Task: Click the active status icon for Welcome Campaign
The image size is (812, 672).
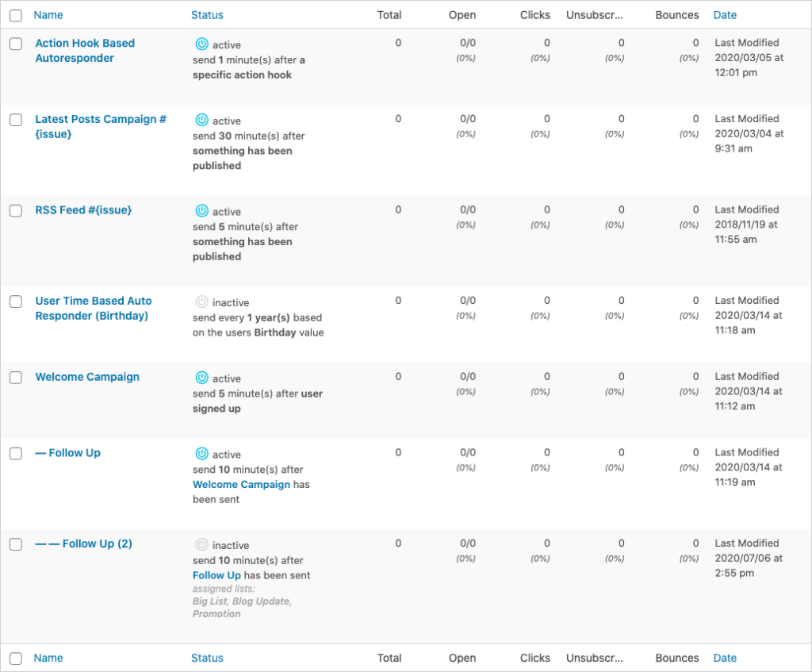Action: [x=201, y=378]
